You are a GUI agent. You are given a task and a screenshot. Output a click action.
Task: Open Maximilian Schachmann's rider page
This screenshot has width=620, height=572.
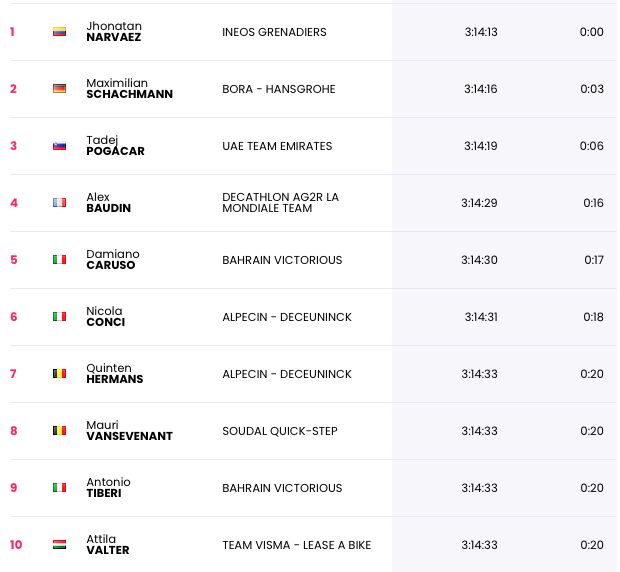129,89
